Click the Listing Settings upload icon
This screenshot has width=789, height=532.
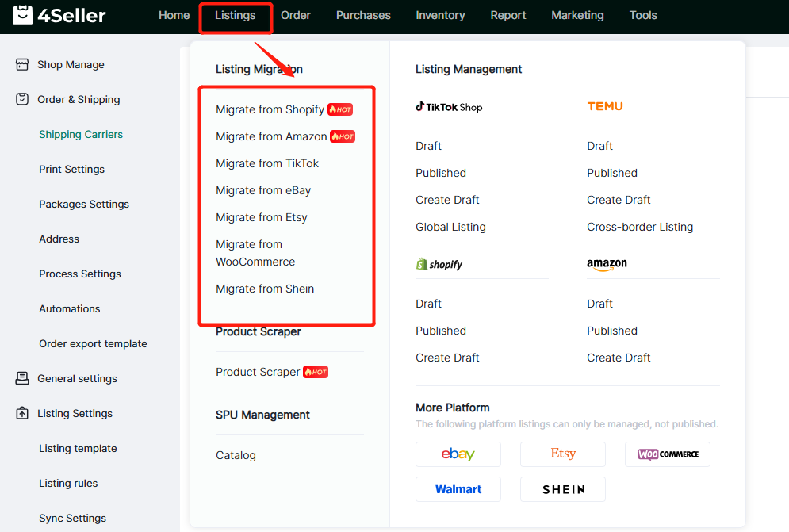click(x=22, y=413)
